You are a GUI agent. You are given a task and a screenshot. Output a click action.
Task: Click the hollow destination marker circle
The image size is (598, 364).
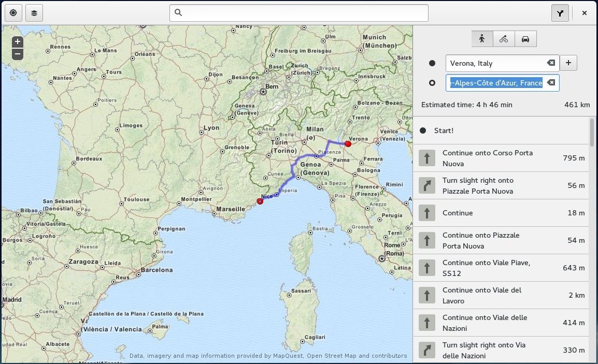coord(432,83)
